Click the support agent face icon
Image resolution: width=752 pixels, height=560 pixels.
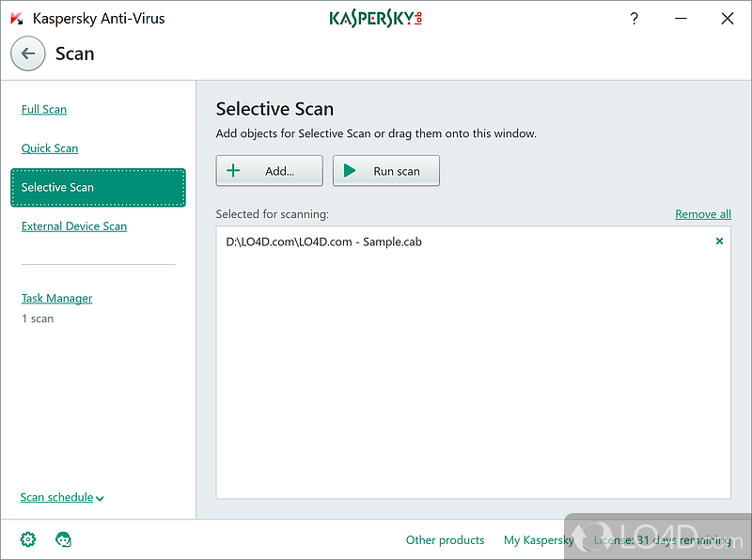[64, 539]
